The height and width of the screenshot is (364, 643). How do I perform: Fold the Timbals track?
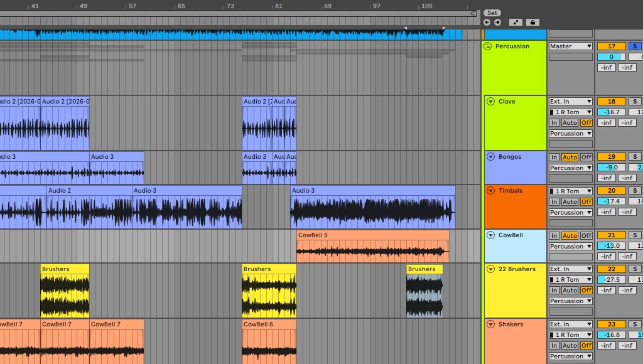[x=490, y=191]
